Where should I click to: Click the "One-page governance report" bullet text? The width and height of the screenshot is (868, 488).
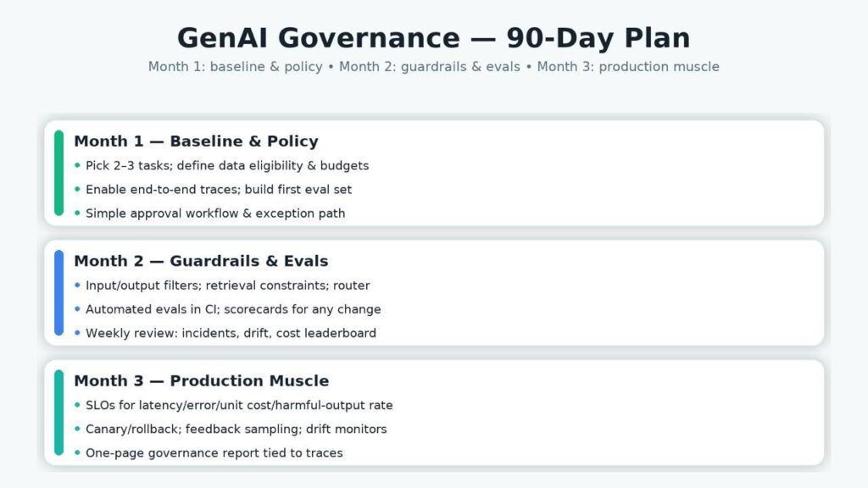click(x=214, y=453)
